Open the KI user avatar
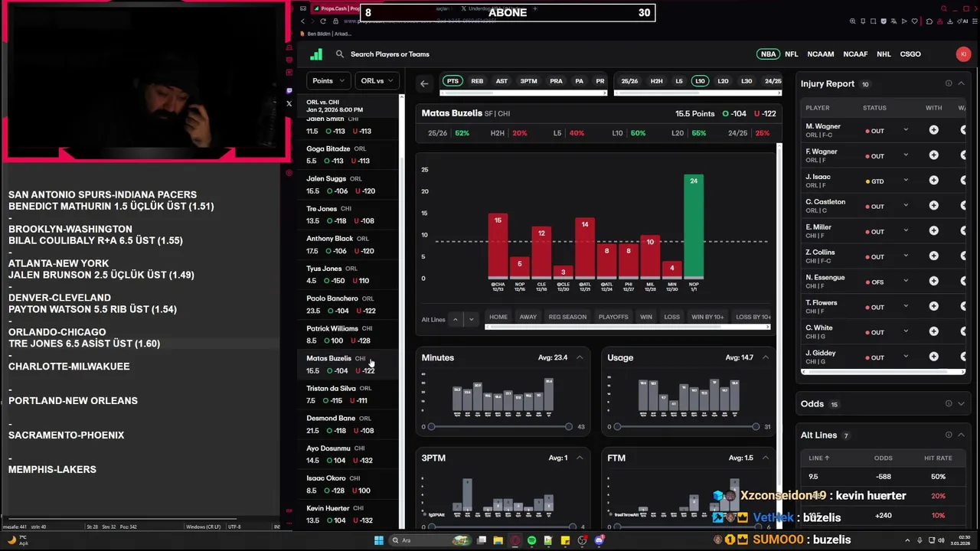 click(963, 54)
